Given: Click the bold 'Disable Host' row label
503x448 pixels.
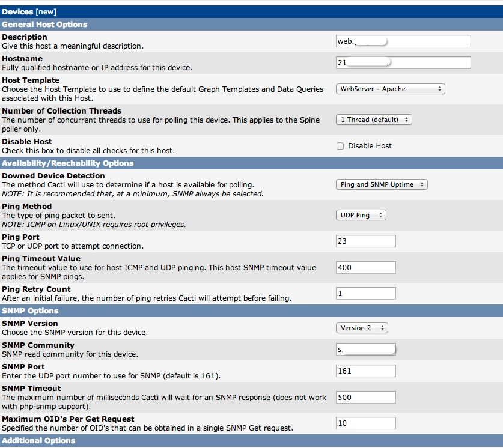Looking at the screenshot, I should pyautogui.click(x=27, y=142).
